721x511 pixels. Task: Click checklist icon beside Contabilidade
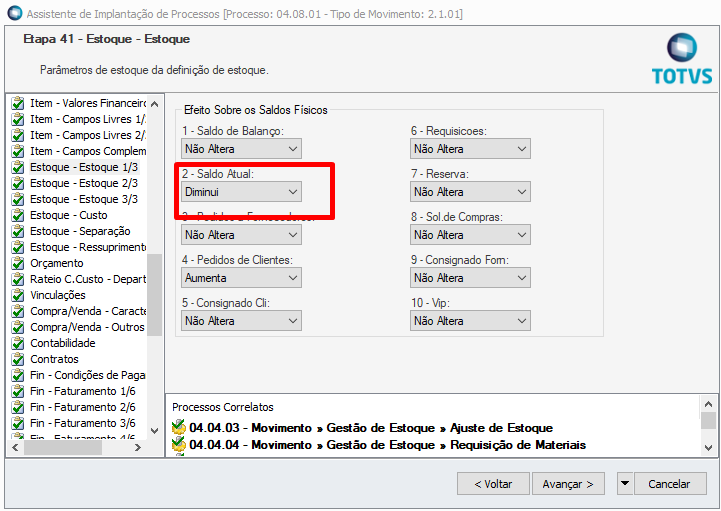(17, 343)
